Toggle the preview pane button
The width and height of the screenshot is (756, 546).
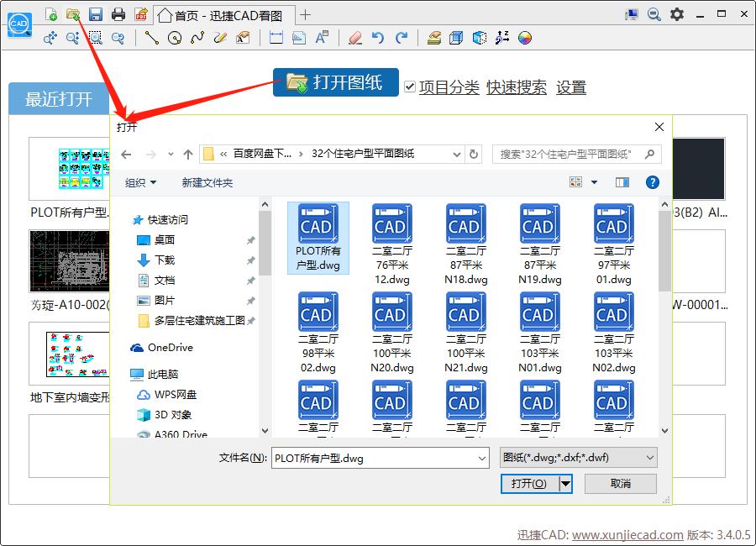(x=622, y=182)
